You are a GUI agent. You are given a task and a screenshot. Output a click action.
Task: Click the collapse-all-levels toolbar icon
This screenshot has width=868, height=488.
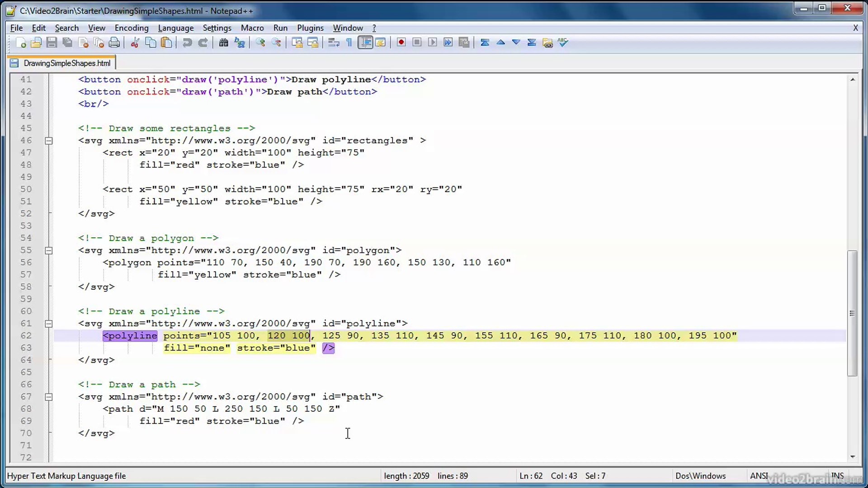tap(532, 42)
